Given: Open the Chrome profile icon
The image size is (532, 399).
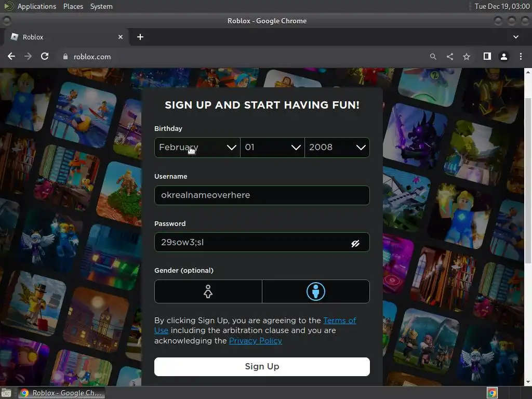Looking at the screenshot, I should click(x=504, y=57).
